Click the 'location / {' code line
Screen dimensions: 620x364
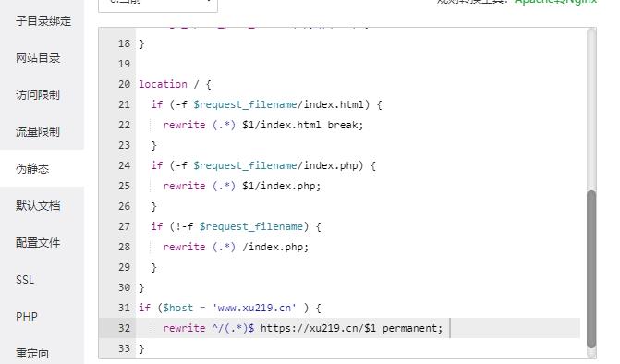click(x=176, y=84)
